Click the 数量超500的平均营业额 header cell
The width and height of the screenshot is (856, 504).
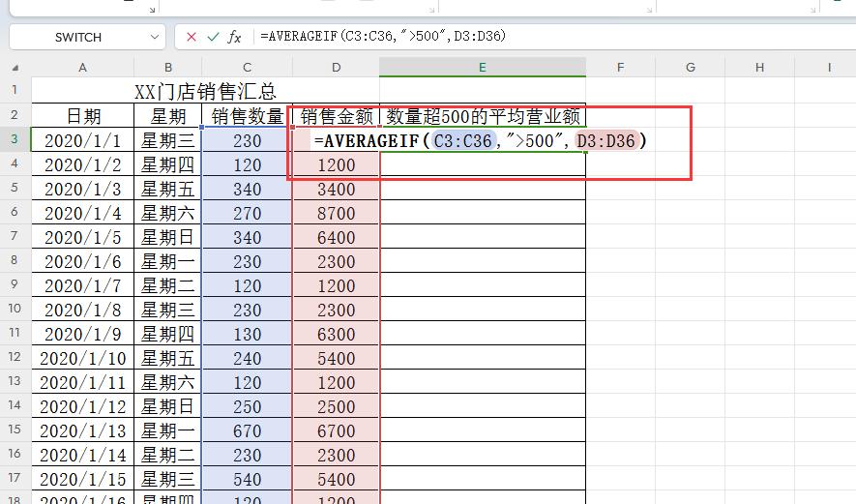click(483, 116)
